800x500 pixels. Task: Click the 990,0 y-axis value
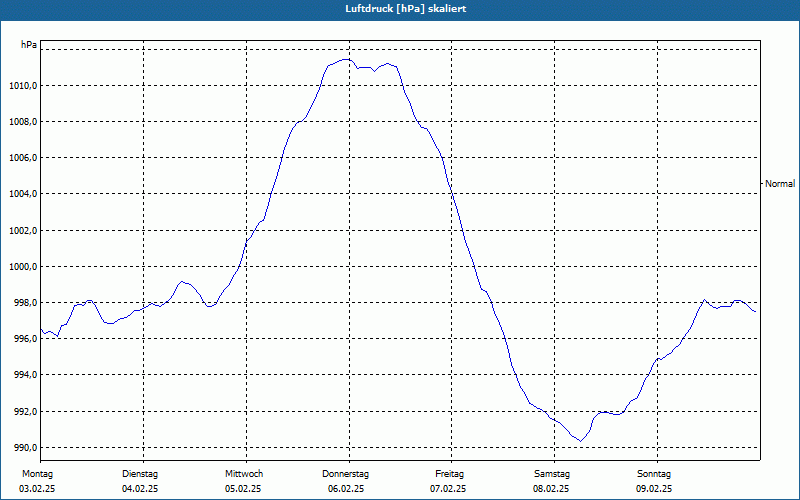[x=26, y=448]
